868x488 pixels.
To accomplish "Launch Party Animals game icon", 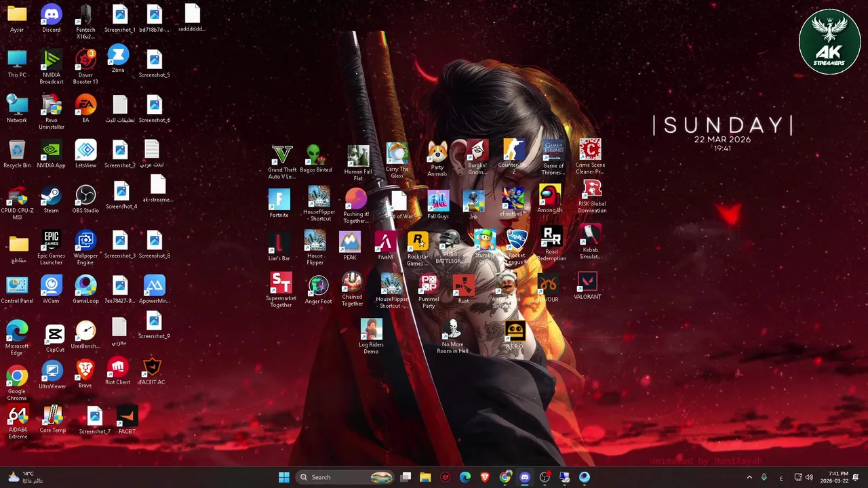I will [x=437, y=159].
